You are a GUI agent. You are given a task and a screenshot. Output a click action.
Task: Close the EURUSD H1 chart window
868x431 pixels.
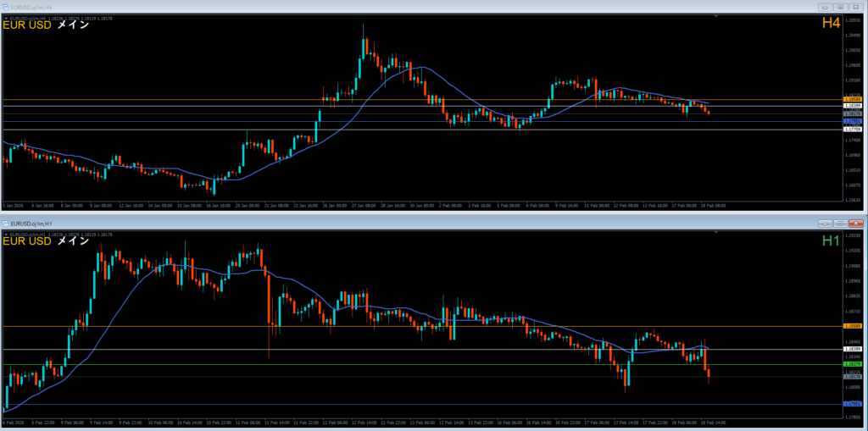point(856,224)
